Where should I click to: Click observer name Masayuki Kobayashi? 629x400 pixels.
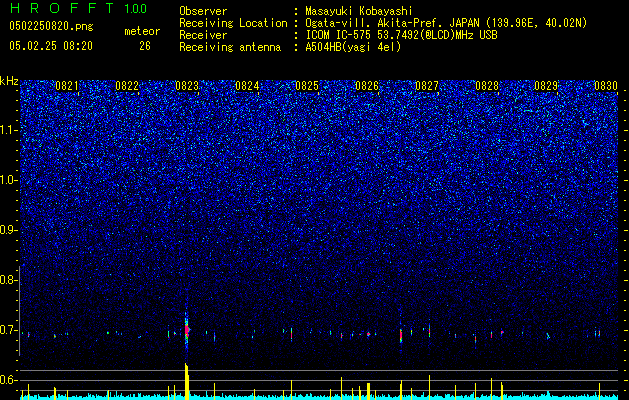[358, 11]
